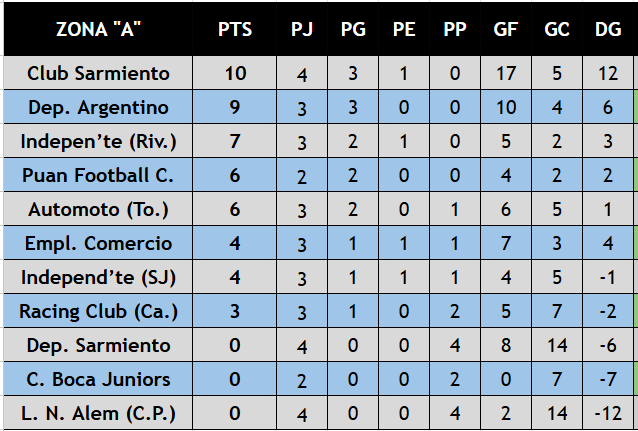Click Indepen'te (Riv.) points cell showing 7
638x431 pixels.
point(235,141)
